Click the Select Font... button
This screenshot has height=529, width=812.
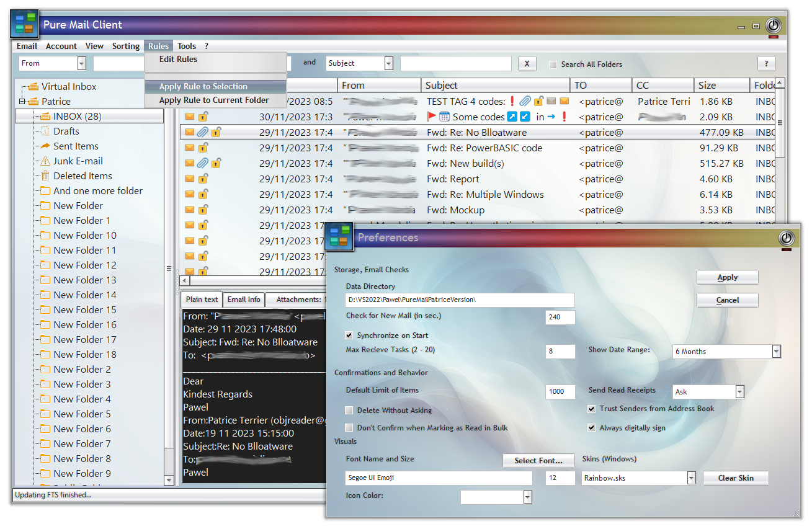click(x=538, y=461)
